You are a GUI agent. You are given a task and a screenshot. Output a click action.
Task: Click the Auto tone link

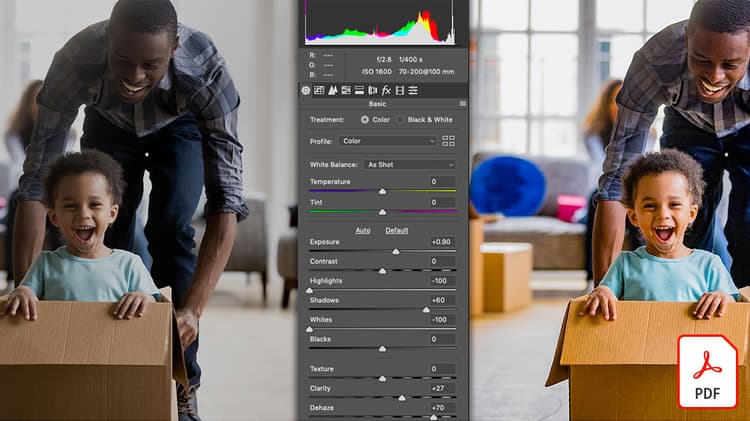click(x=363, y=231)
